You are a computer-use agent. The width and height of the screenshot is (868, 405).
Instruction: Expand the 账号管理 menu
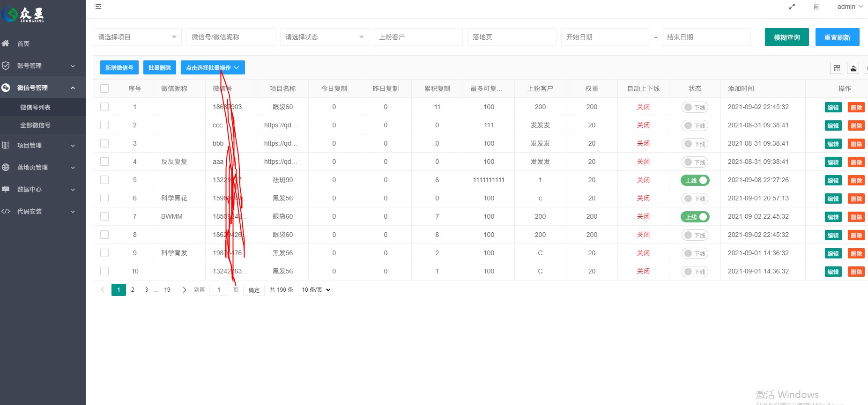(43, 66)
